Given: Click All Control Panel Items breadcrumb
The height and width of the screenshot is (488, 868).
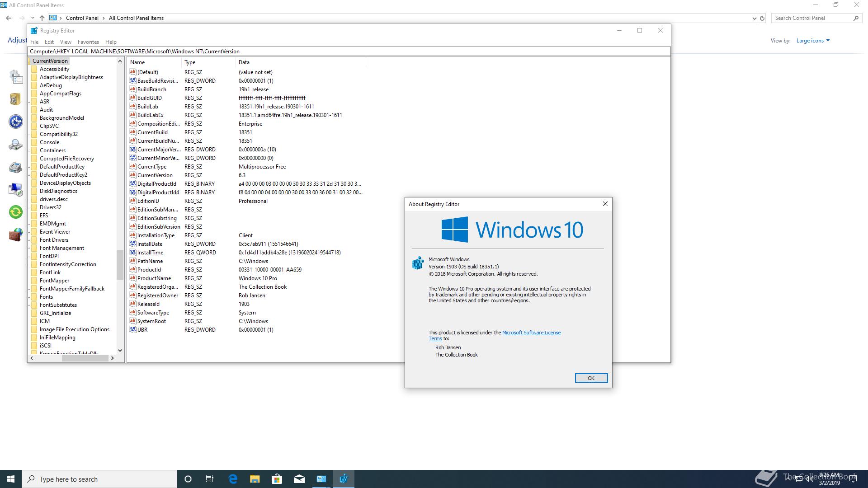Looking at the screenshot, I should 136,18.
